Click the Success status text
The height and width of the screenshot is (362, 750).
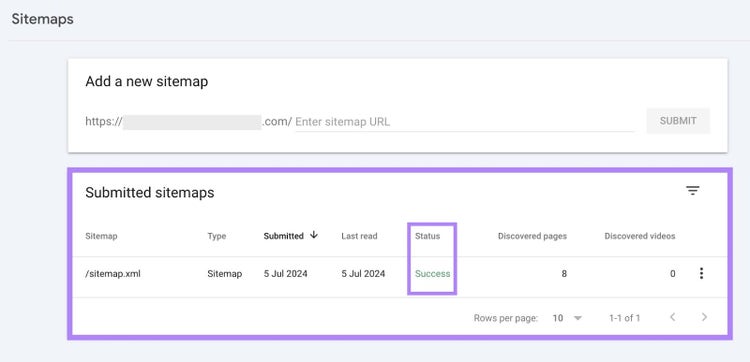(x=432, y=274)
